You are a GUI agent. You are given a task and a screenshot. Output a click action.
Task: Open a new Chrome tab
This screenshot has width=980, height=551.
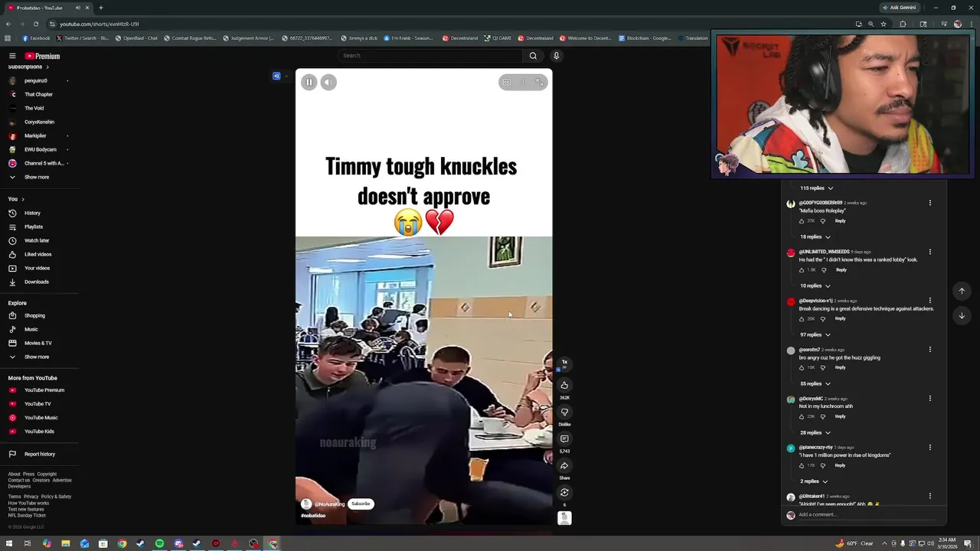[x=100, y=8]
